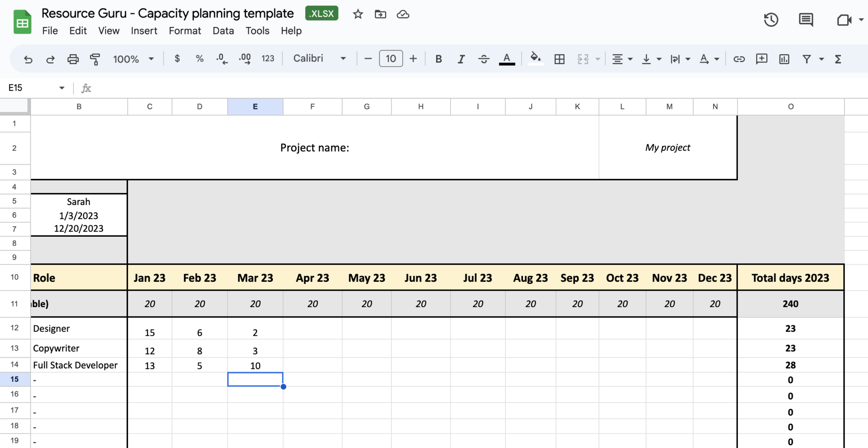Create a filter

click(x=806, y=59)
